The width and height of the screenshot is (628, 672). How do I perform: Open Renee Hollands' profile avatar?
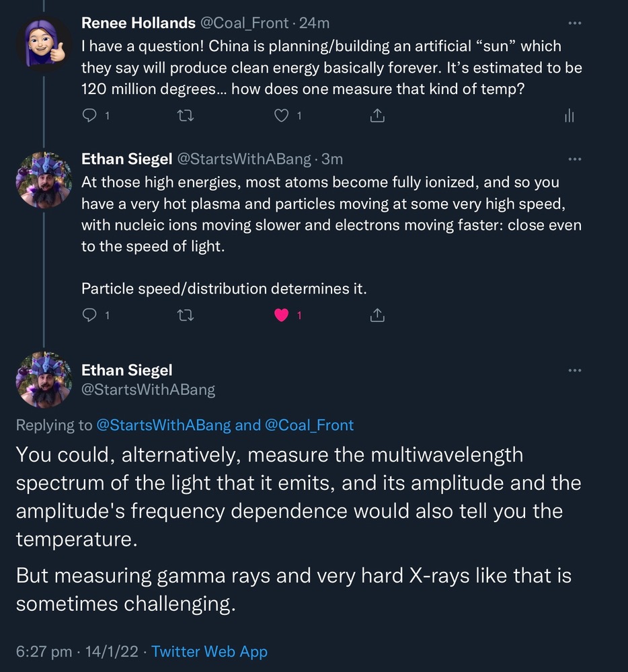click(44, 44)
